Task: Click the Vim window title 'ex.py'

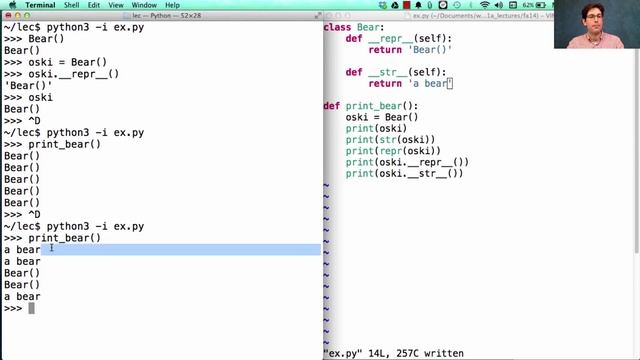Action: 483,16
